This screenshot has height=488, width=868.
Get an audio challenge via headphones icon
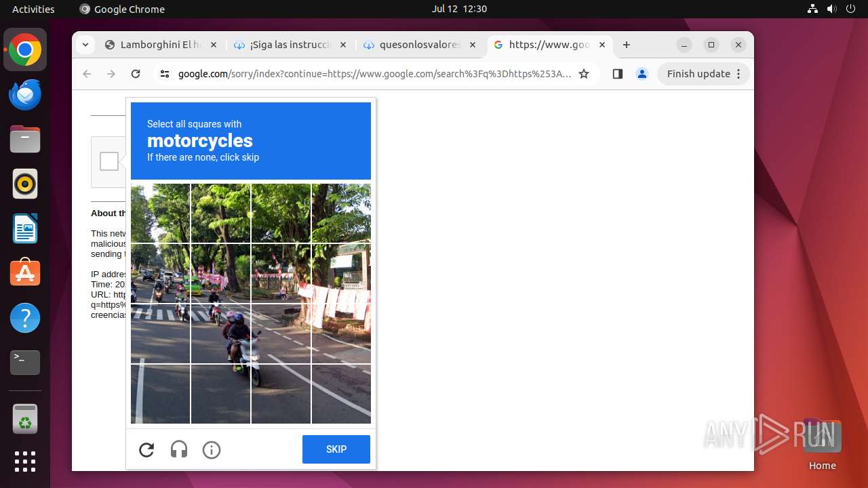179,450
